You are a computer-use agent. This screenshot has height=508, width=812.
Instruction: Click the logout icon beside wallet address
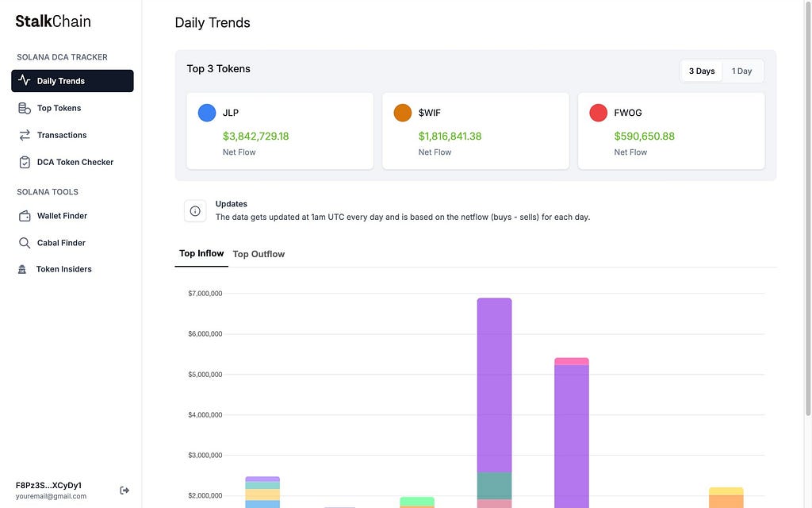(124, 491)
